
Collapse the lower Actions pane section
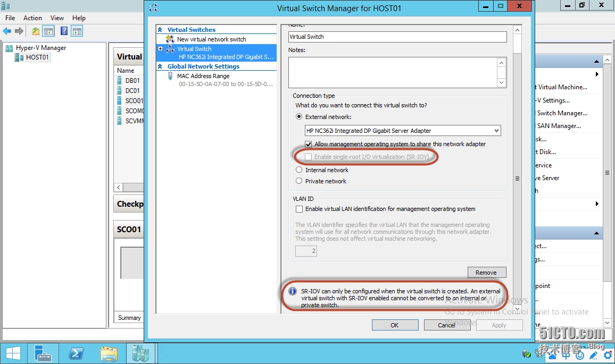[x=596, y=233]
